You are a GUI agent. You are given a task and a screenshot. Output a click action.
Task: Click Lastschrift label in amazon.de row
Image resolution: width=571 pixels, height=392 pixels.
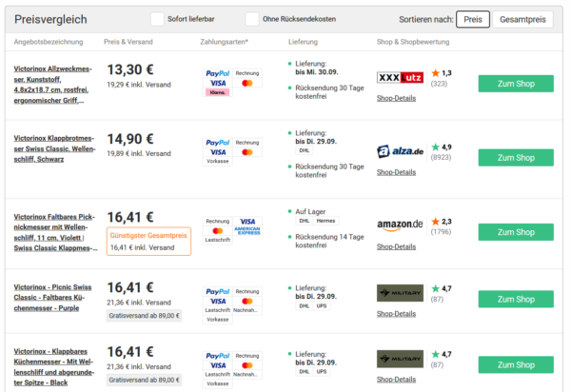(x=217, y=240)
